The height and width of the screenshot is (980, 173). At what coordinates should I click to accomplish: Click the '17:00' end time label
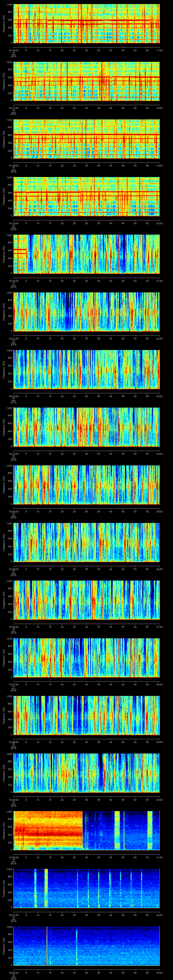(160, 50)
